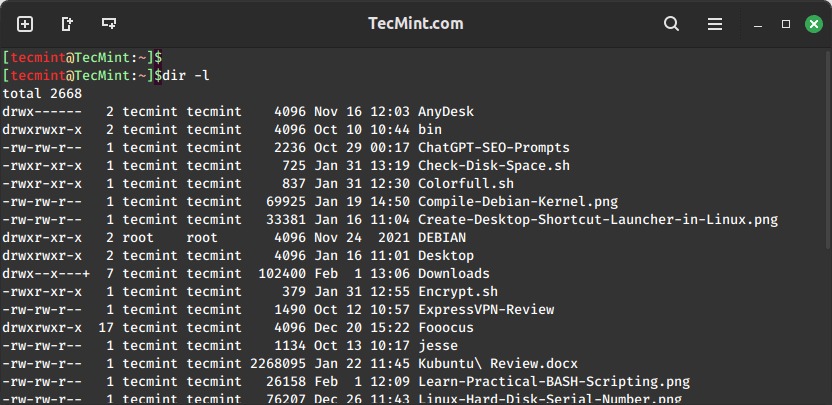Click the DEBIAN directory name
The image size is (832, 405).
click(442, 237)
